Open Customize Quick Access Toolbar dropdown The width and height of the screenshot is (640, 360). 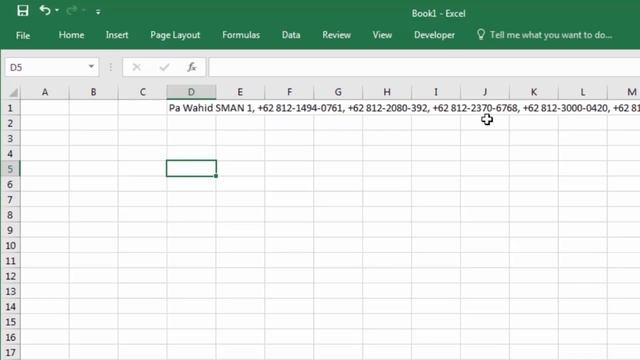pyautogui.click(x=98, y=12)
